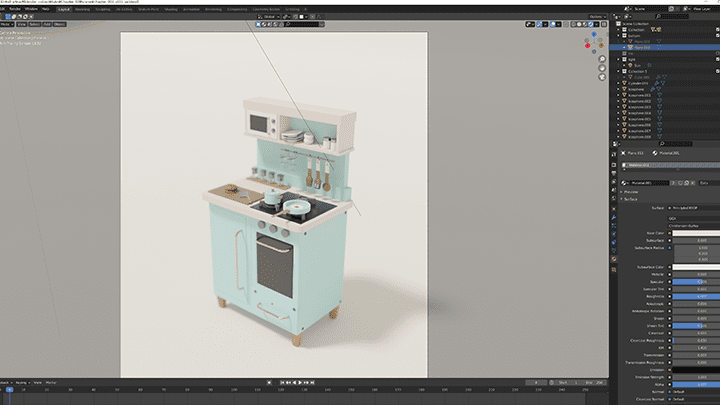720x405 pixels.
Task: Click the current frame marker in timeline
Action: click(9, 389)
